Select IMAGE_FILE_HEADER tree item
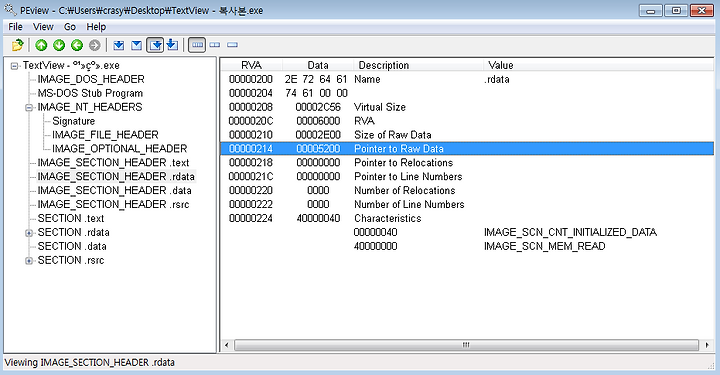Image resolution: width=720 pixels, height=375 pixels. pos(105,135)
